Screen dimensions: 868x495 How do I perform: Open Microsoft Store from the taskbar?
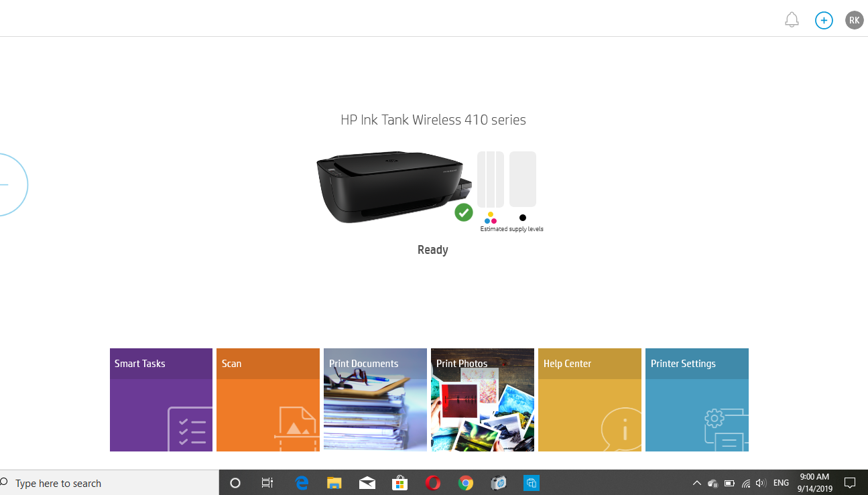point(400,483)
